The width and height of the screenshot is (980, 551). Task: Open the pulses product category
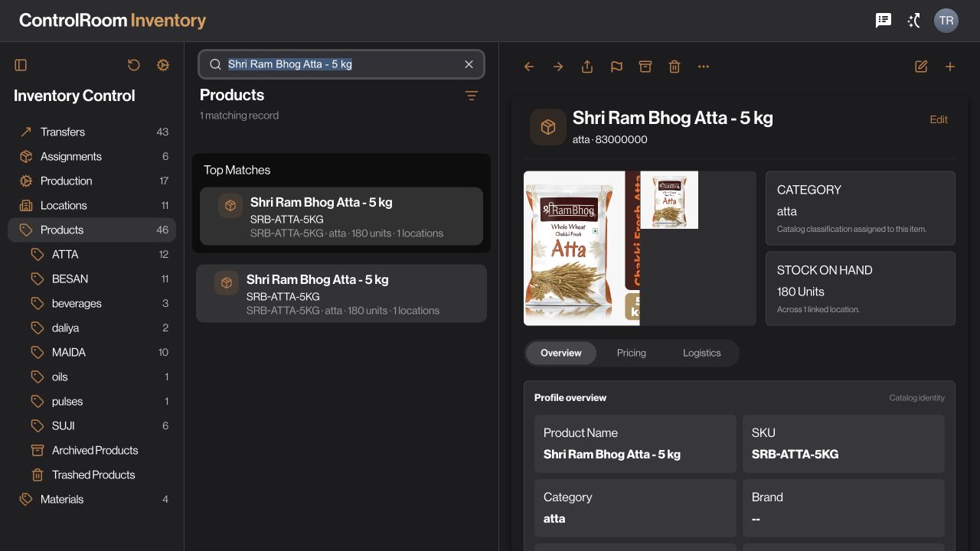click(92, 401)
